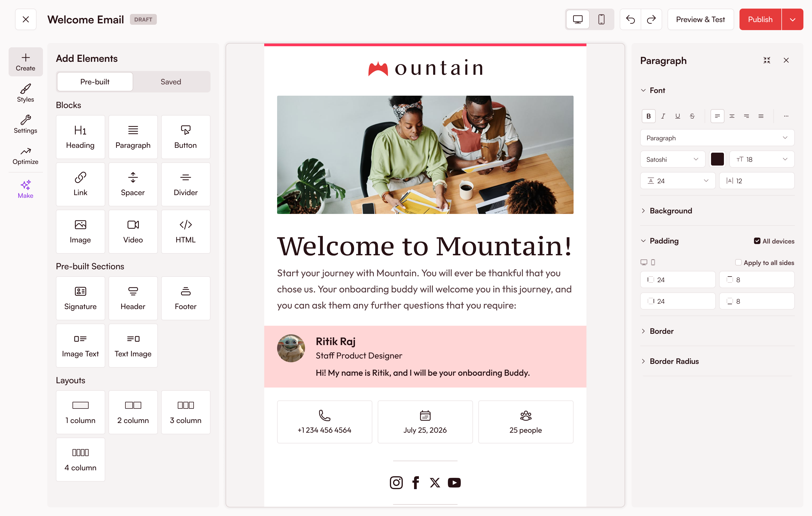Toggle strikethrough formatting
The image size is (812, 516).
[692, 116]
